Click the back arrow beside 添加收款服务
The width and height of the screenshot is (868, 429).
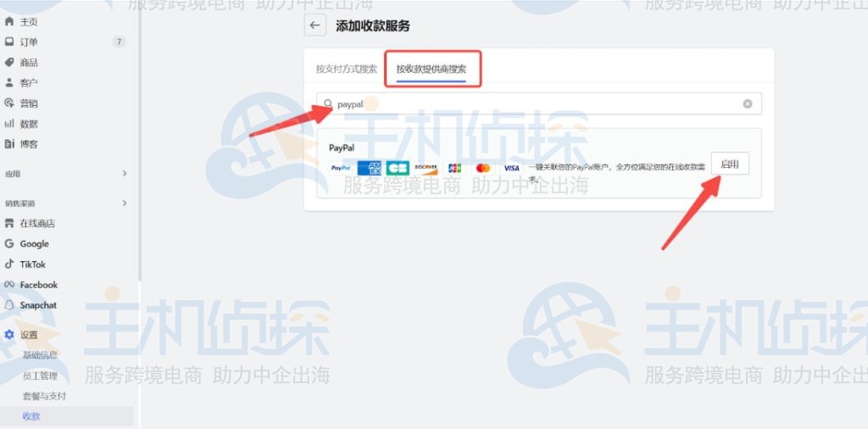315,25
